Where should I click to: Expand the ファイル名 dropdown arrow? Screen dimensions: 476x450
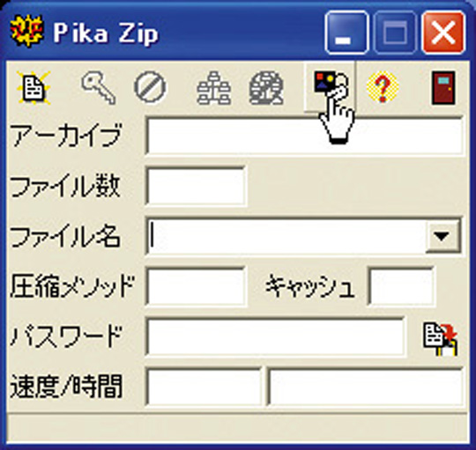coord(443,236)
